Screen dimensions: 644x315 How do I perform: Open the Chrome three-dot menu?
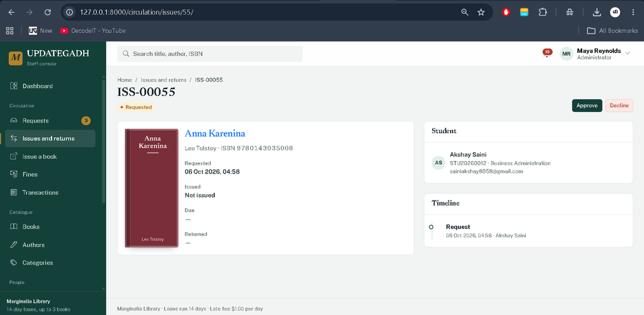633,13
